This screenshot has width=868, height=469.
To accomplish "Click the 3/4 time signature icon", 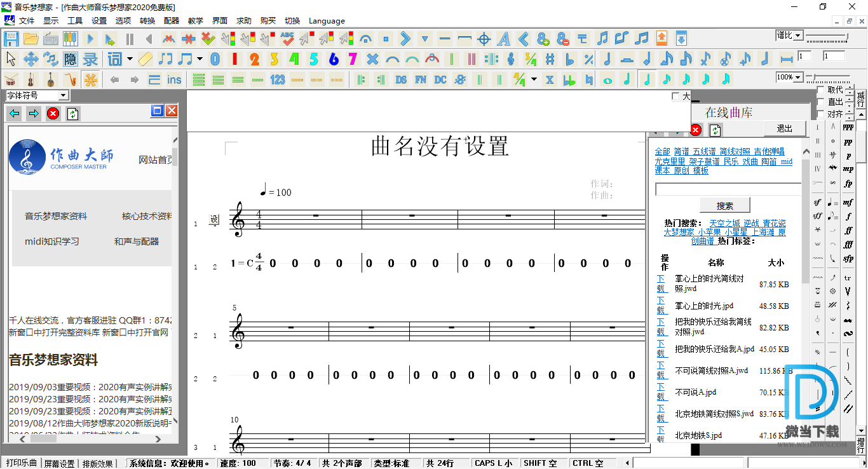I will 531,59.
